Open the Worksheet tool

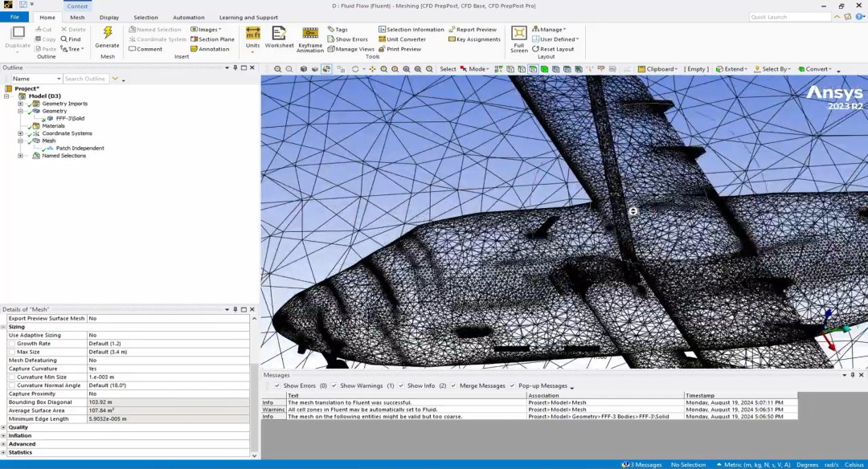(279, 38)
